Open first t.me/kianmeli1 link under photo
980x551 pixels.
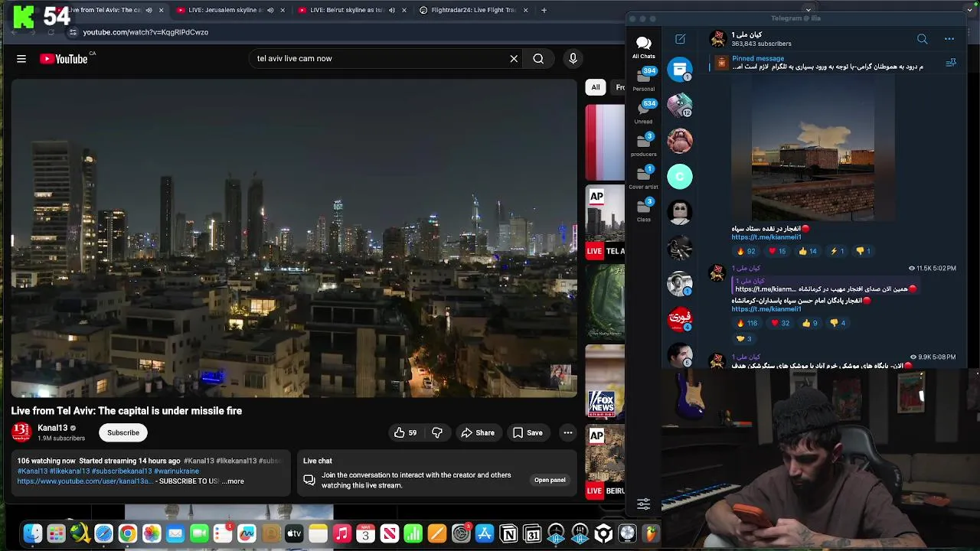click(x=766, y=237)
